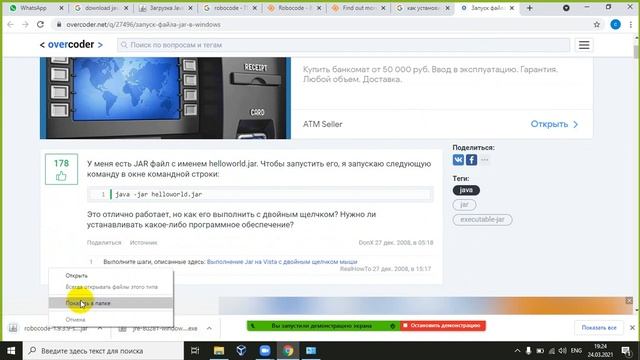
Task: Close the downloads bar
Action: click(x=632, y=327)
